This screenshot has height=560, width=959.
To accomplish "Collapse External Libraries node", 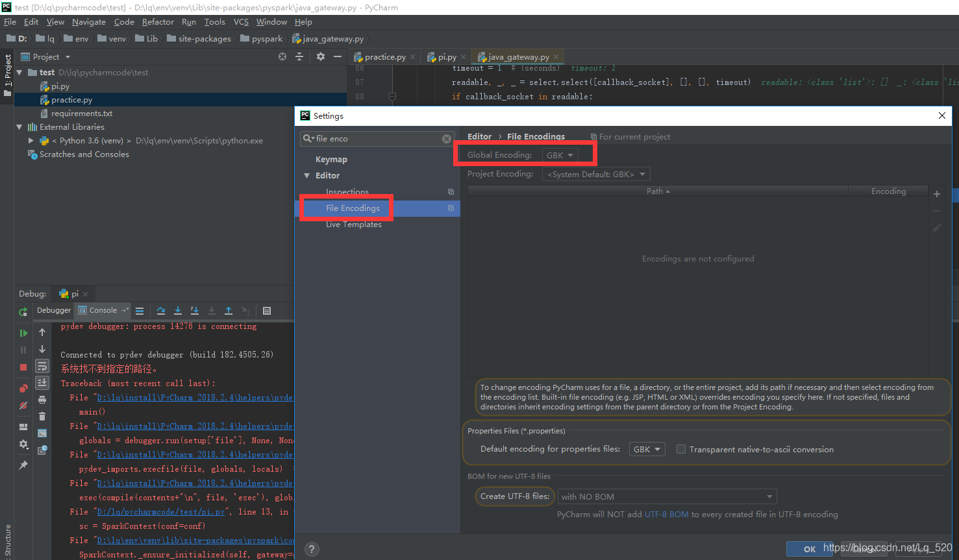I will click(19, 127).
